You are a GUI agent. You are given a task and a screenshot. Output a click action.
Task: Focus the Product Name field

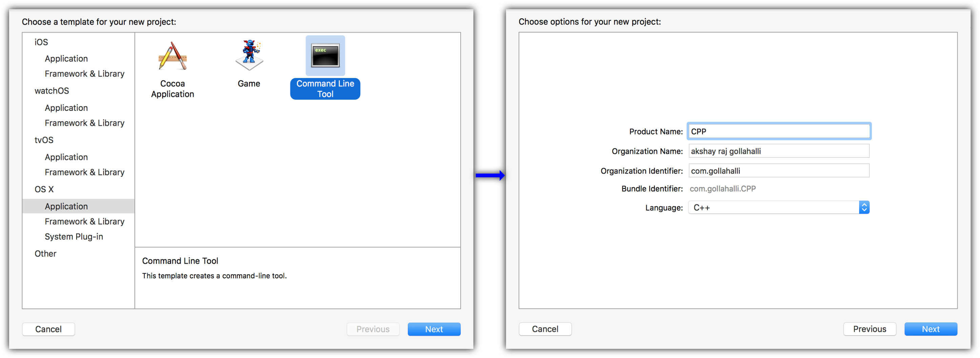(x=779, y=132)
